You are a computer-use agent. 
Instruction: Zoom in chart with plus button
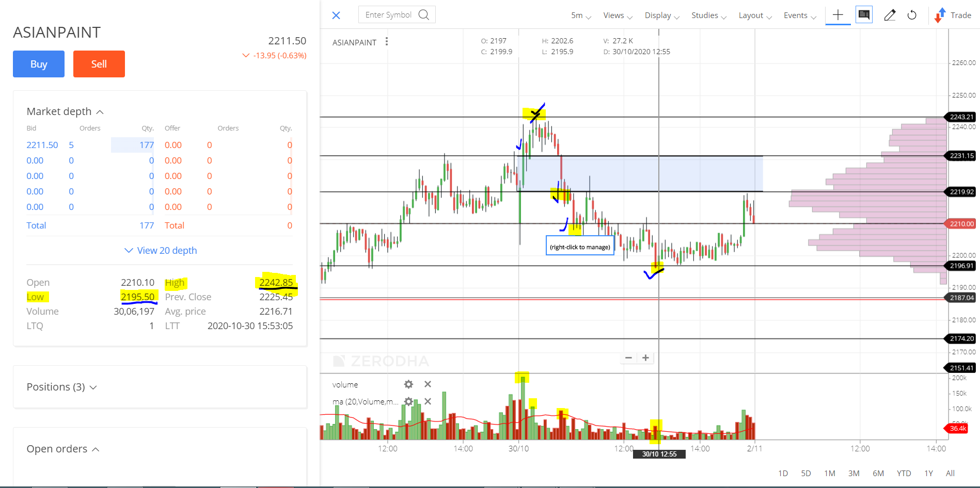click(x=645, y=358)
